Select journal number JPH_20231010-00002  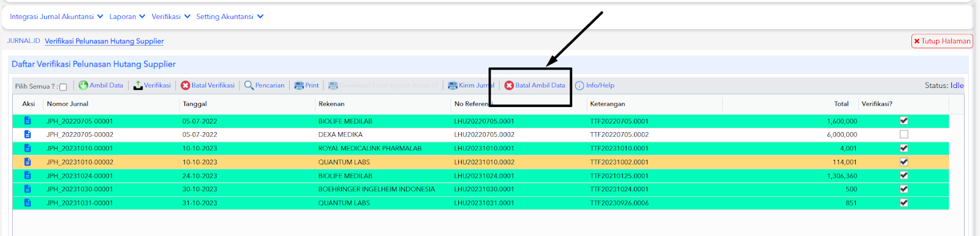coord(80,162)
